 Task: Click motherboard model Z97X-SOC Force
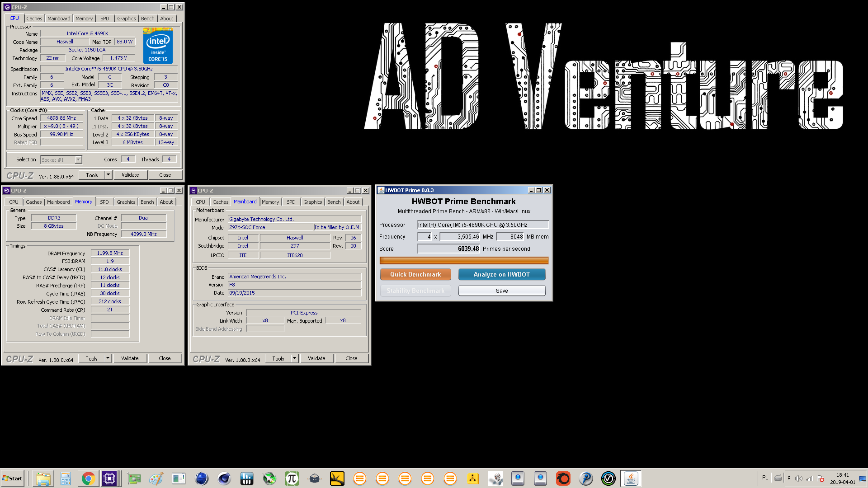[270, 227]
